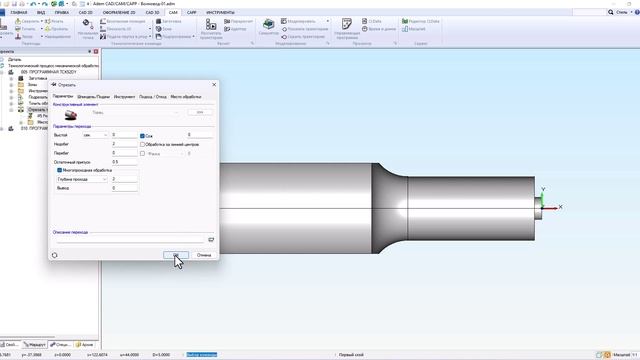Click Скрыть траекторию command
Image resolution: width=640 pixels, height=360 pixels.
pyautogui.click(x=303, y=36)
